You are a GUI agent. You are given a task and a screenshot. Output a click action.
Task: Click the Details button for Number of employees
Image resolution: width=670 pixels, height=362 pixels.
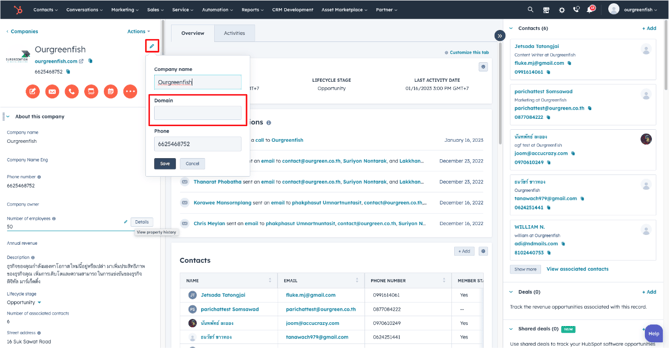pos(142,222)
